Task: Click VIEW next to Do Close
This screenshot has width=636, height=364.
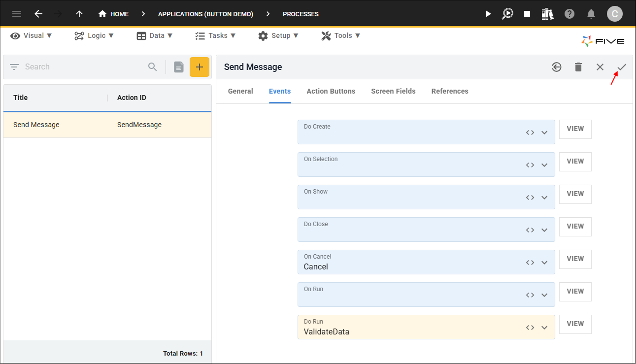Action: pos(575,227)
